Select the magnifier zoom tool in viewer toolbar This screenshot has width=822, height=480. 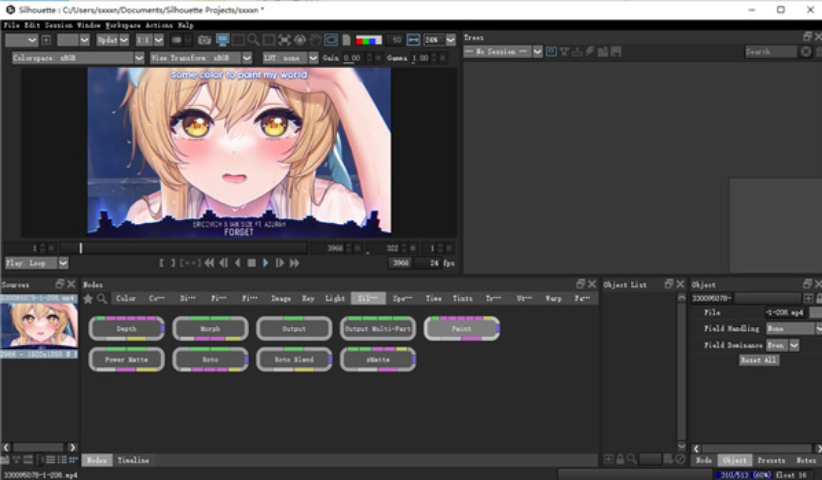click(253, 40)
